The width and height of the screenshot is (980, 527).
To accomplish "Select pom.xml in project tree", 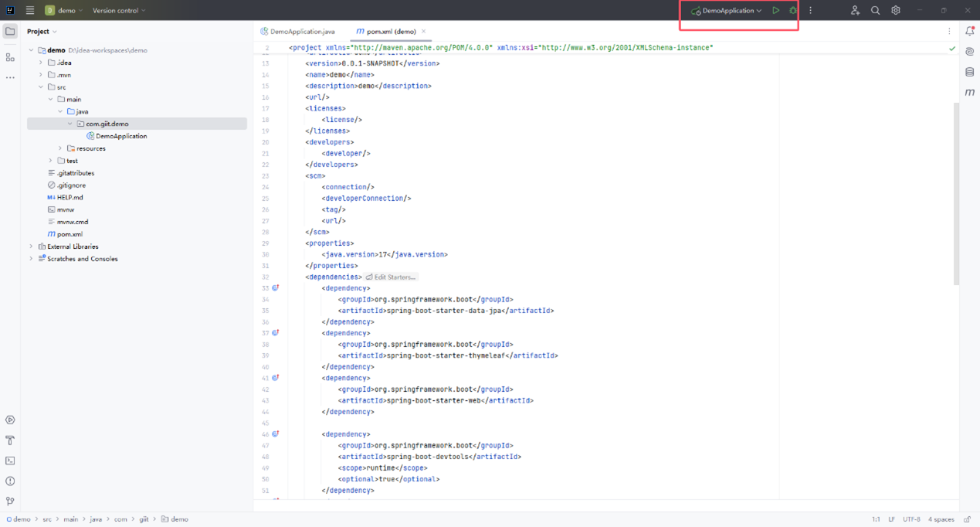I will point(65,234).
